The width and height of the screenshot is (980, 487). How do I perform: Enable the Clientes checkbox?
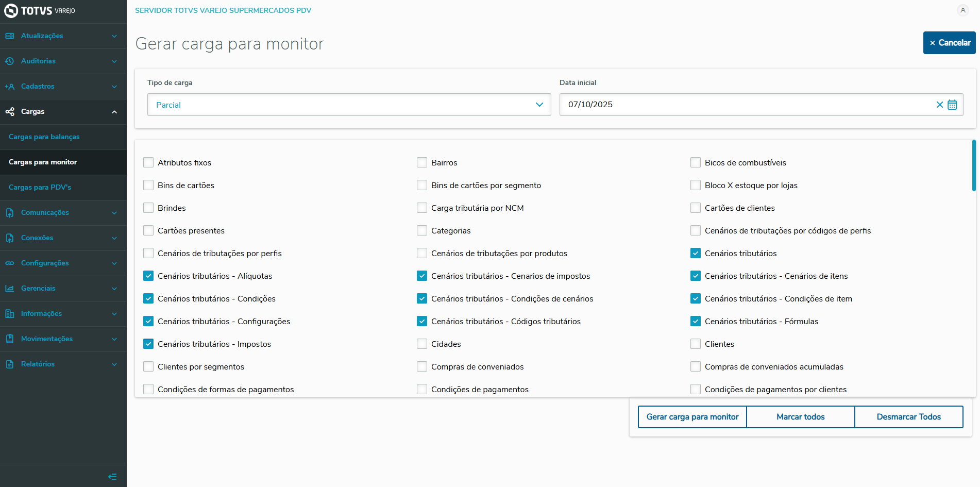coord(696,344)
